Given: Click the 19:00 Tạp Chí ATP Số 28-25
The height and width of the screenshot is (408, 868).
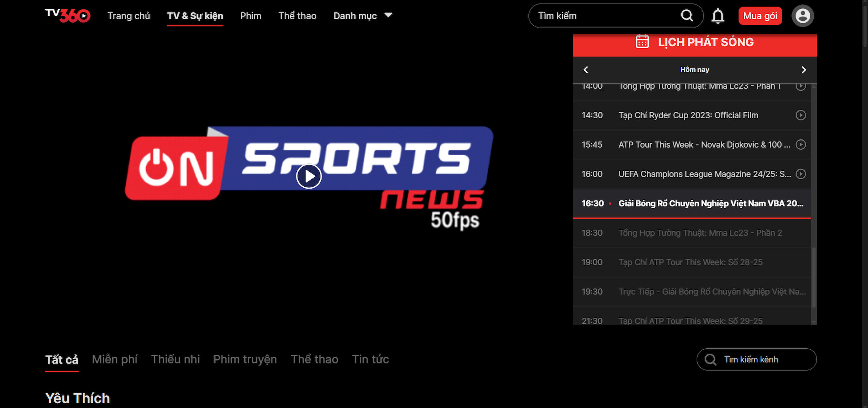Looking at the screenshot, I should tap(692, 262).
